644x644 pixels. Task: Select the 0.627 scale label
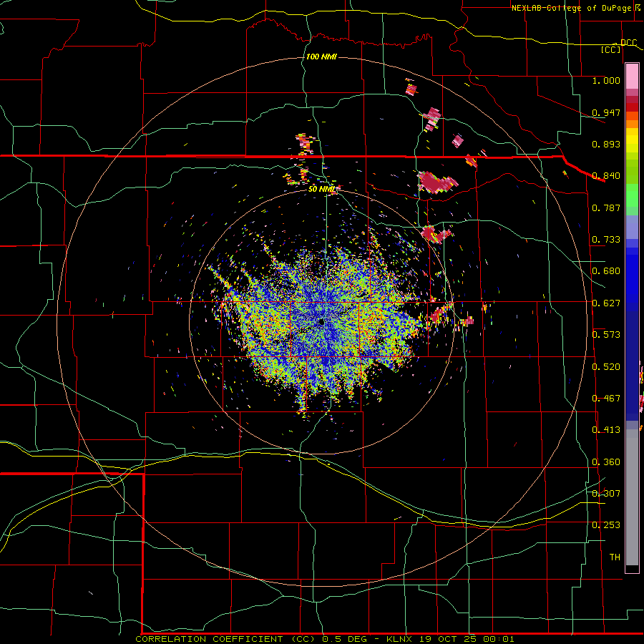coord(606,303)
